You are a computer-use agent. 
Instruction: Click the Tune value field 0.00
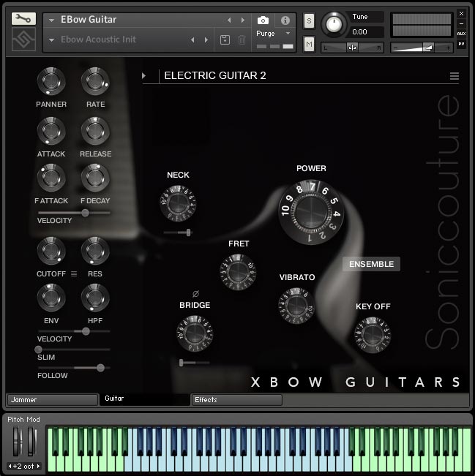click(365, 32)
